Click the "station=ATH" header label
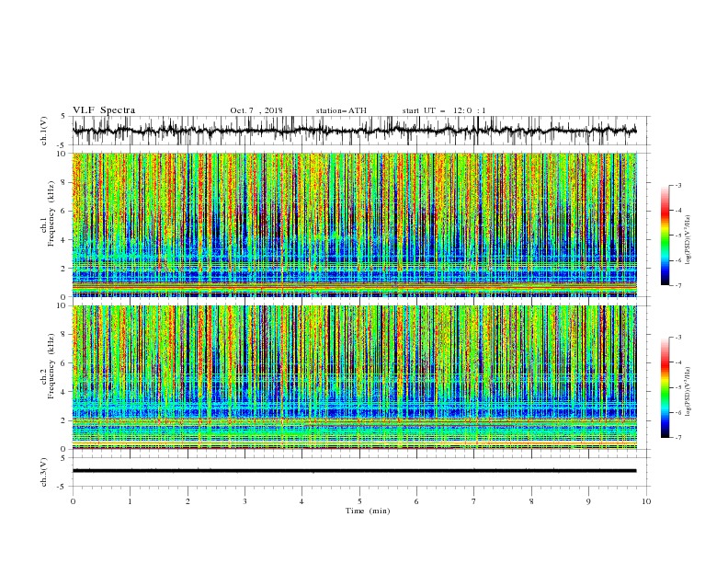This screenshot has height=563, width=728. coord(341,110)
